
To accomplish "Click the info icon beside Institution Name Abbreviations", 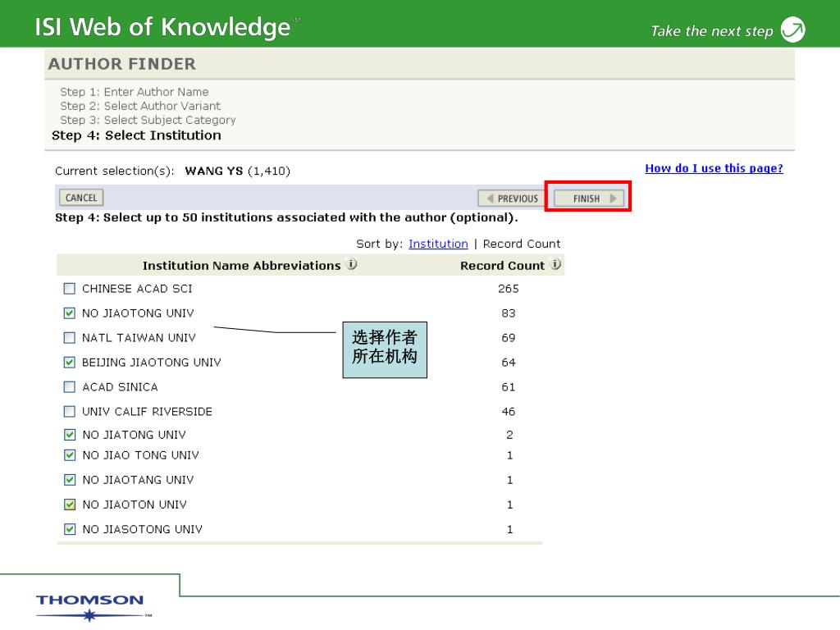I will (x=352, y=264).
